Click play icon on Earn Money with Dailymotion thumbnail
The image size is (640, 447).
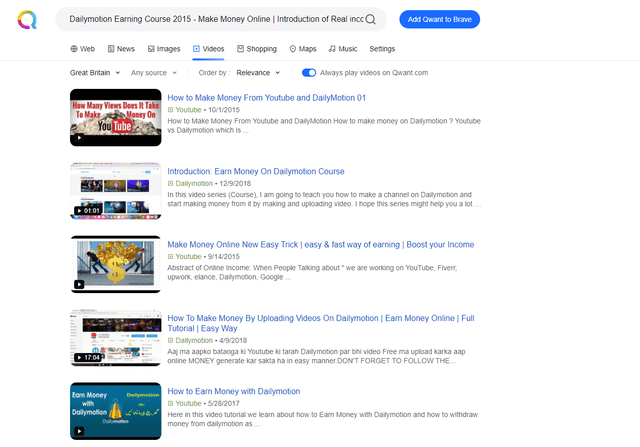(79, 431)
